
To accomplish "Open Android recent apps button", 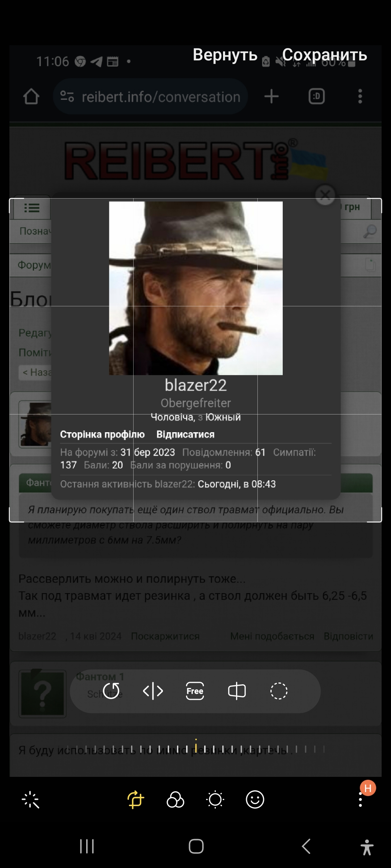I will click(87, 846).
